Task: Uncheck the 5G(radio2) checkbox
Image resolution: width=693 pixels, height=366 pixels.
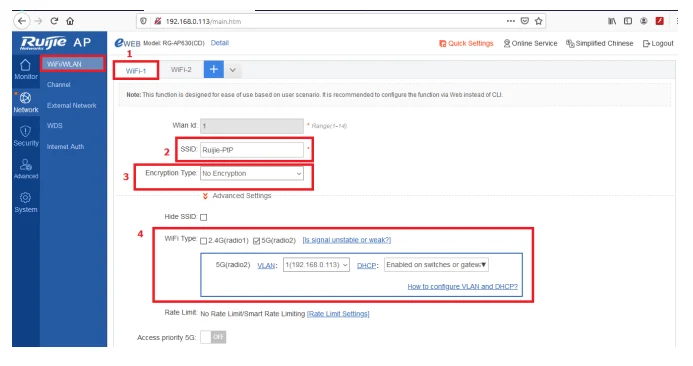Action: (256, 241)
